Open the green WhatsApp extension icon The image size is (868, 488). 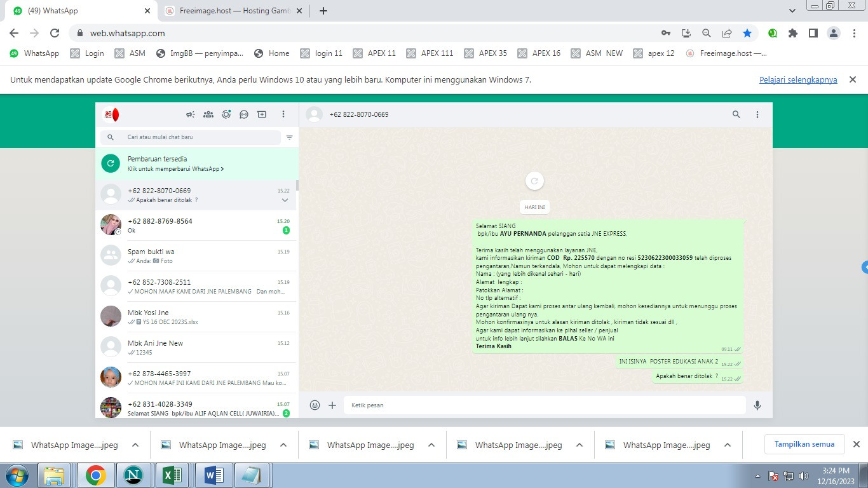click(x=773, y=33)
